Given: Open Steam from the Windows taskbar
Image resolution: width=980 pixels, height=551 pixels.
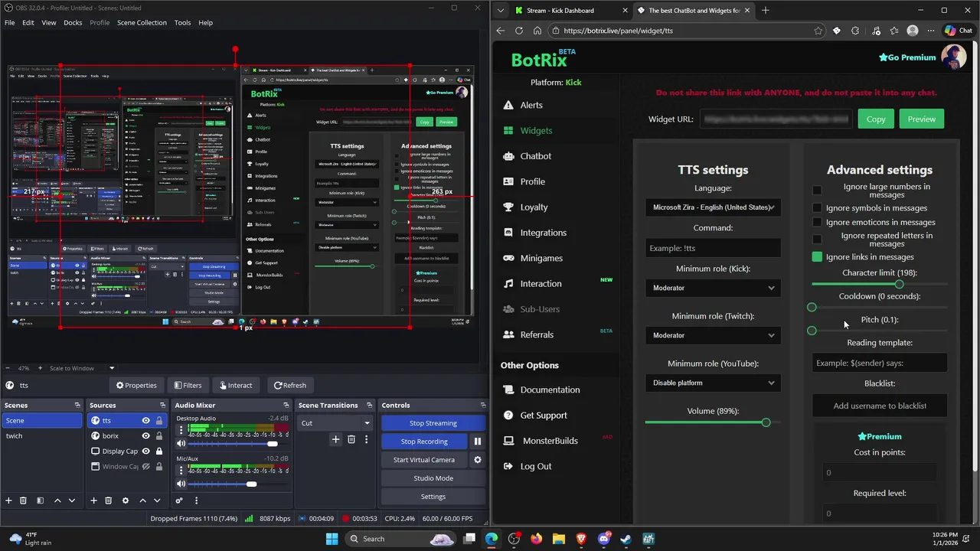Looking at the screenshot, I should coord(626,539).
